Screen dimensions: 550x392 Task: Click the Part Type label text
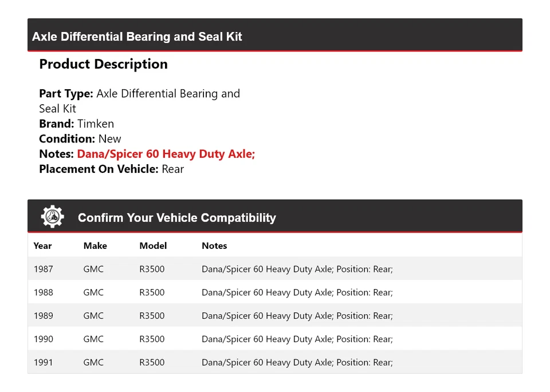point(66,94)
